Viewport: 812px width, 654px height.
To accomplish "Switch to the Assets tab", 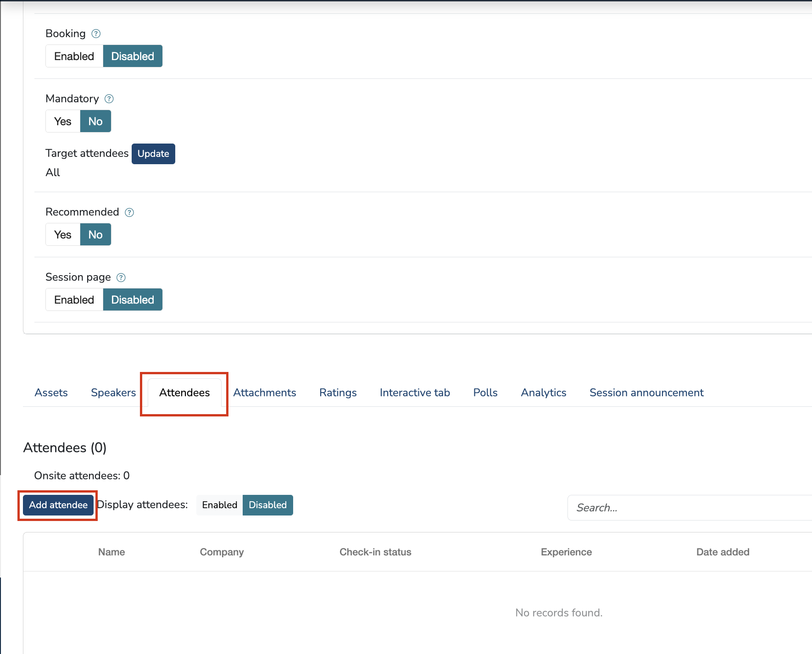I will tap(51, 393).
